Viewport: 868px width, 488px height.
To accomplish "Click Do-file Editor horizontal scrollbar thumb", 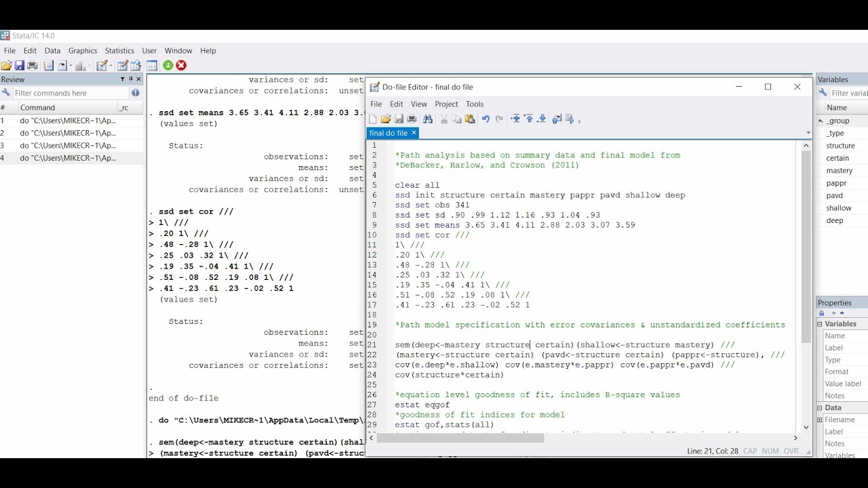I will (460, 438).
